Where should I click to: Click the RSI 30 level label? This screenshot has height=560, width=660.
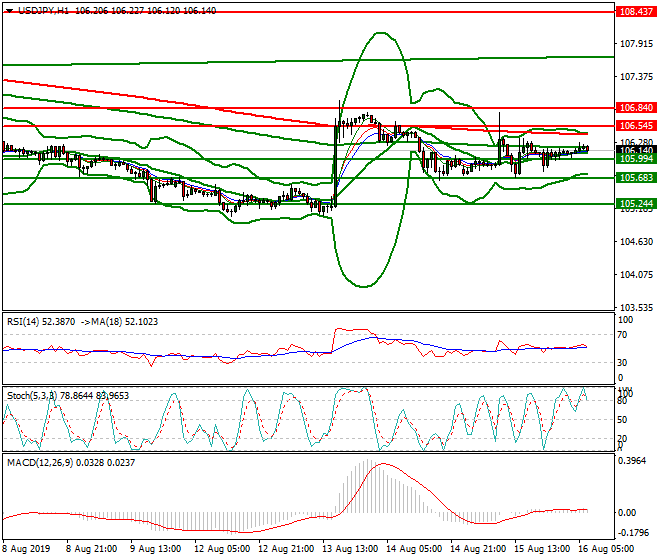(x=622, y=363)
